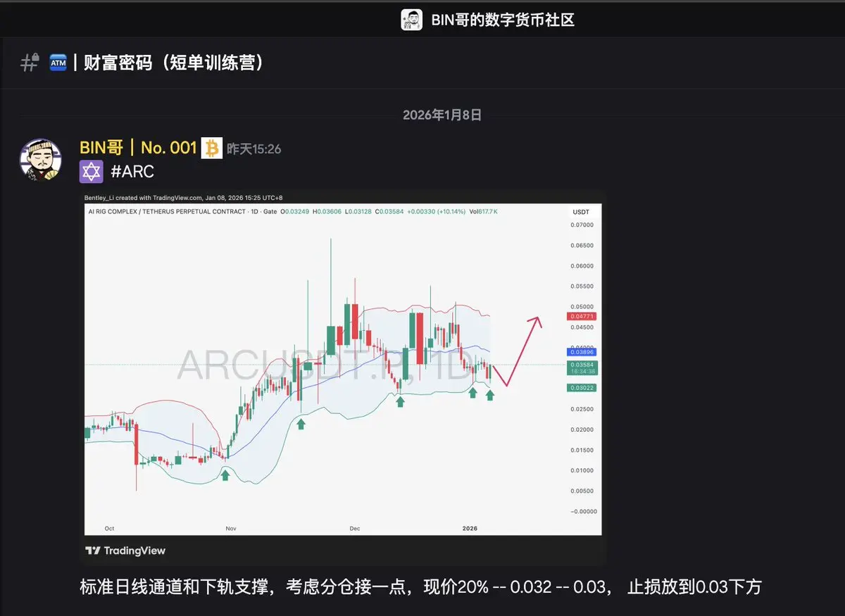This screenshot has width=845, height=616.
Task: Click the USDT currency label on chart
Action: pos(581,212)
